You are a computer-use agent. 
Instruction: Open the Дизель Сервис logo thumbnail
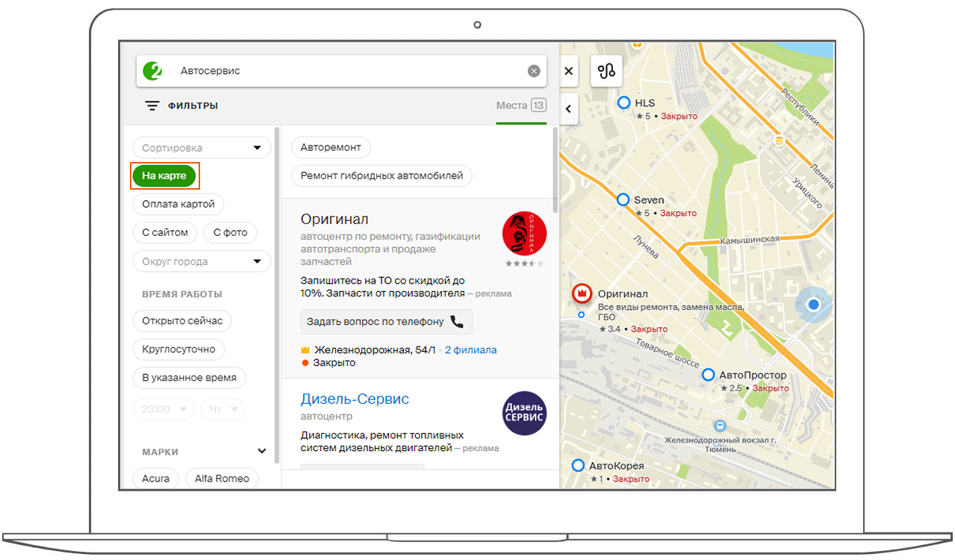(x=524, y=413)
